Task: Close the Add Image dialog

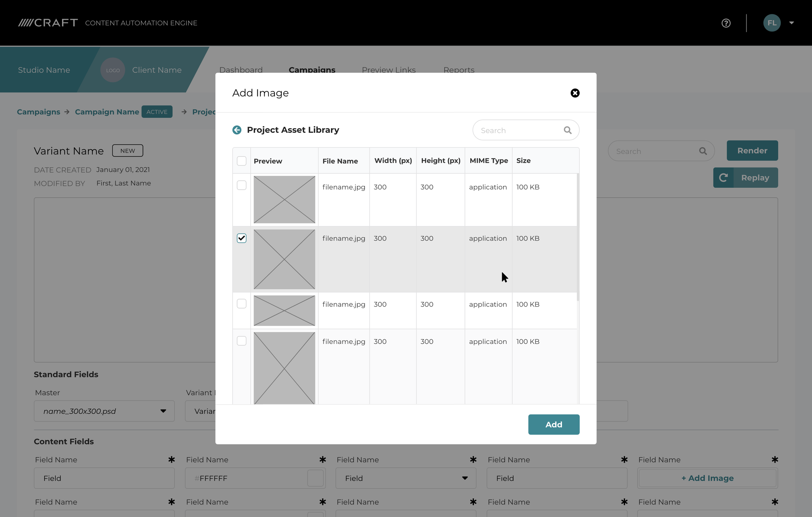Action: pos(575,93)
